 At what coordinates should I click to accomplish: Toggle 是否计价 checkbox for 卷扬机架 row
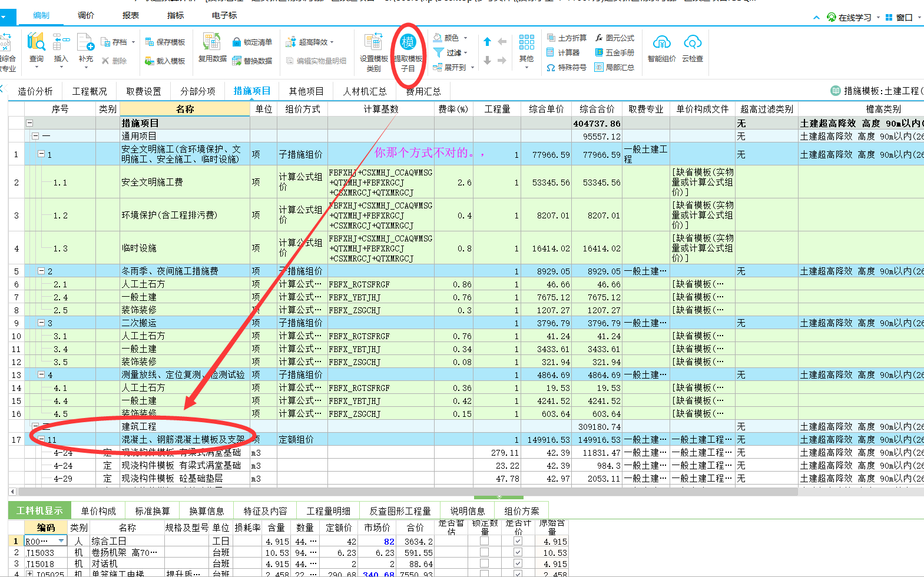click(x=518, y=552)
